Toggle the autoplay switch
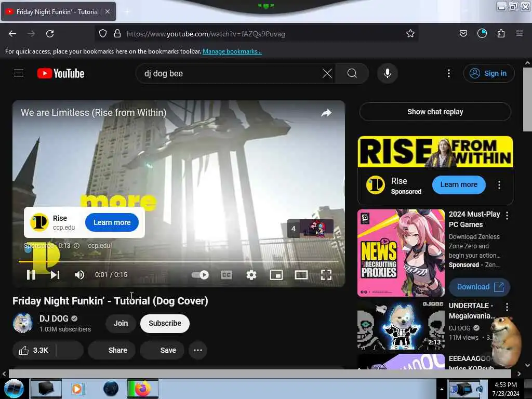532x399 pixels. [200, 275]
